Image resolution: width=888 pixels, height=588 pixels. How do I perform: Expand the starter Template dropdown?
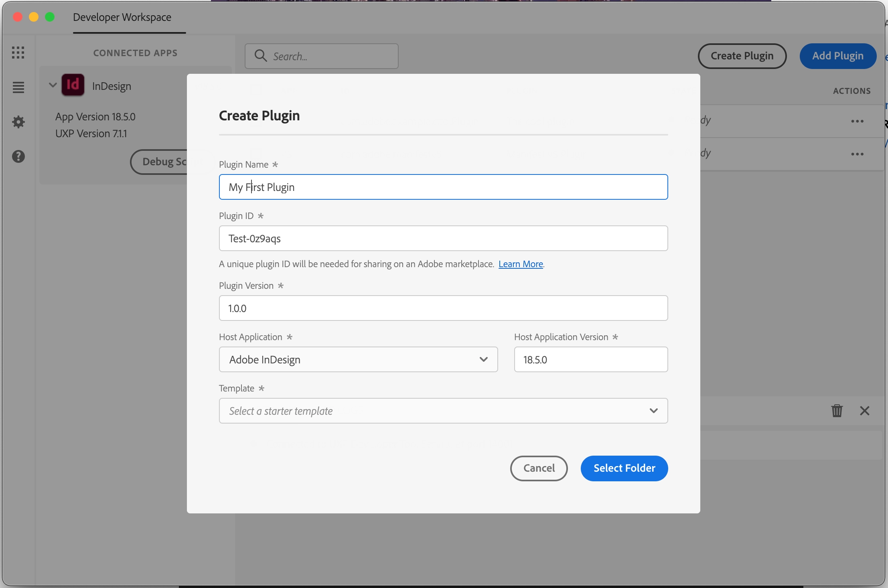point(443,411)
